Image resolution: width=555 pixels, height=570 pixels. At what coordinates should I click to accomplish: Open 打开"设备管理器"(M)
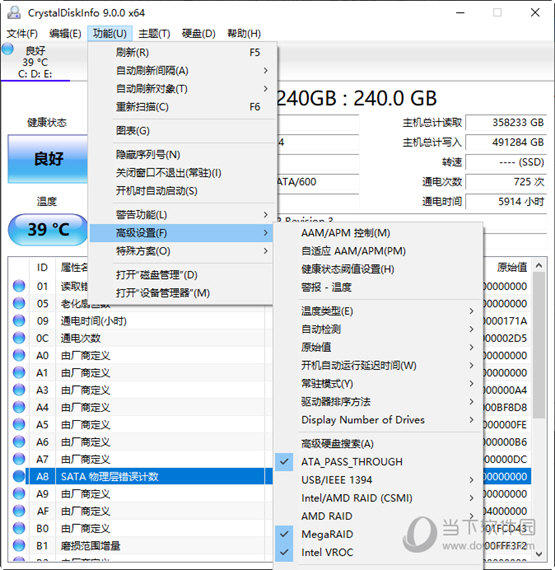(181, 293)
